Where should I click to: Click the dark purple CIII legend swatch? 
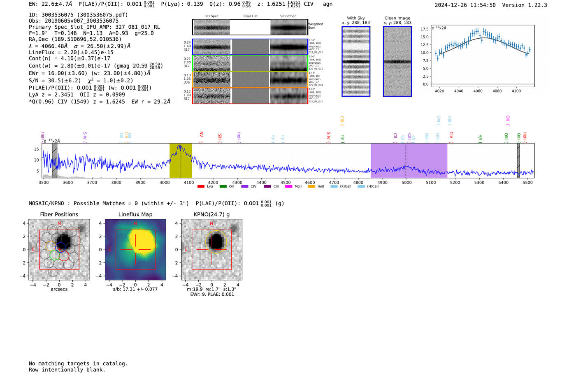point(267,186)
